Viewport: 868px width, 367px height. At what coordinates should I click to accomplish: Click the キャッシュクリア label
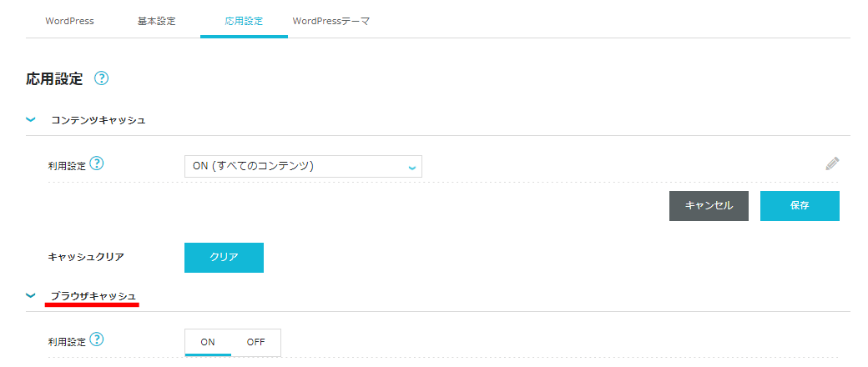tap(86, 257)
